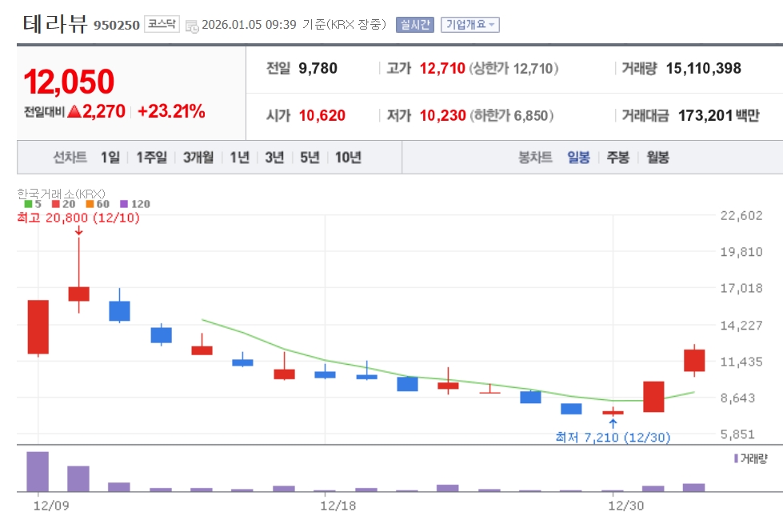Click the red up-triangle price change icon
Screen dimensions: 783x532
(74, 112)
